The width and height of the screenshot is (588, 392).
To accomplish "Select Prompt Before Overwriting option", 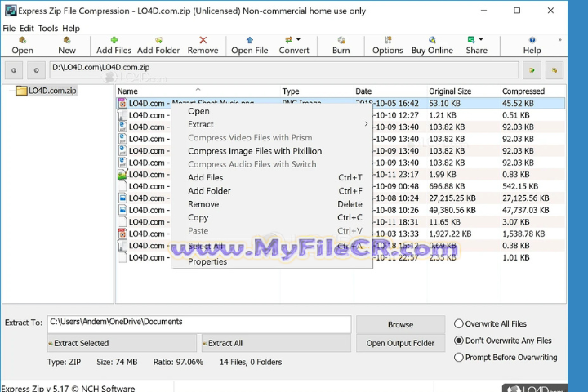I will click(x=506, y=358).
